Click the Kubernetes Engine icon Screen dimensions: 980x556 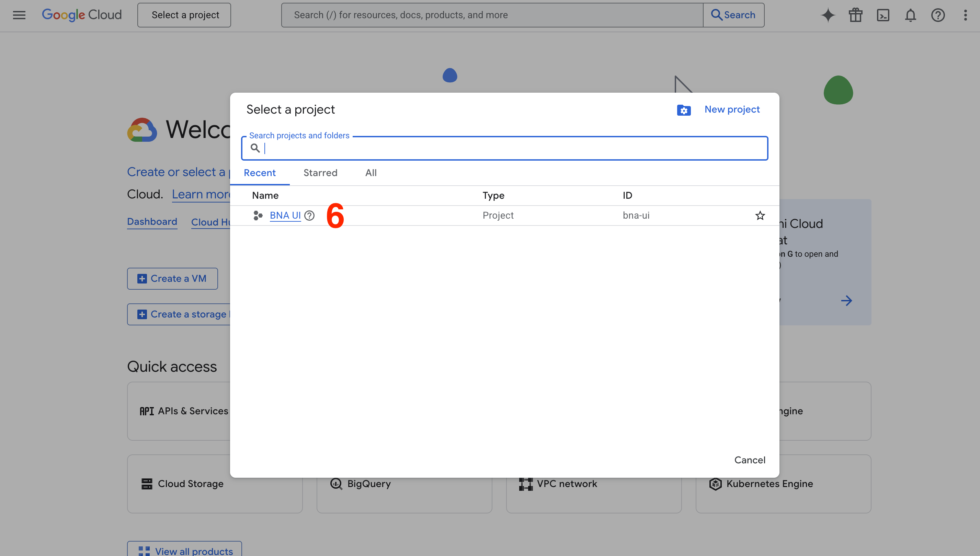(x=715, y=484)
